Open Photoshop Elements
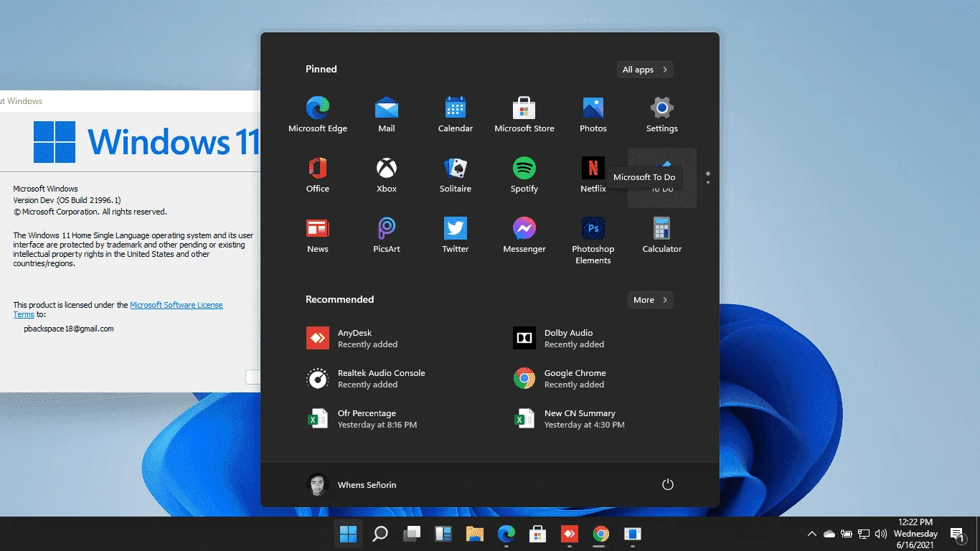Screen dimensions: 980x551 click(593, 240)
